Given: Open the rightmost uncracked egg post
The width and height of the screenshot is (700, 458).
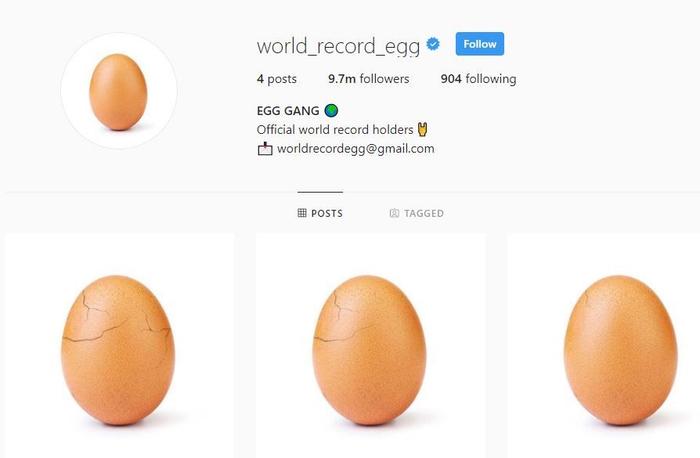Looking at the screenshot, I should click(x=604, y=346).
